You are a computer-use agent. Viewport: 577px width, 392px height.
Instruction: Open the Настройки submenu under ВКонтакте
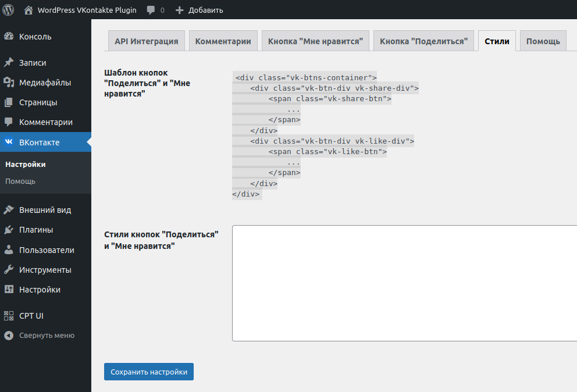pyautogui.click(x=26, y=164)
